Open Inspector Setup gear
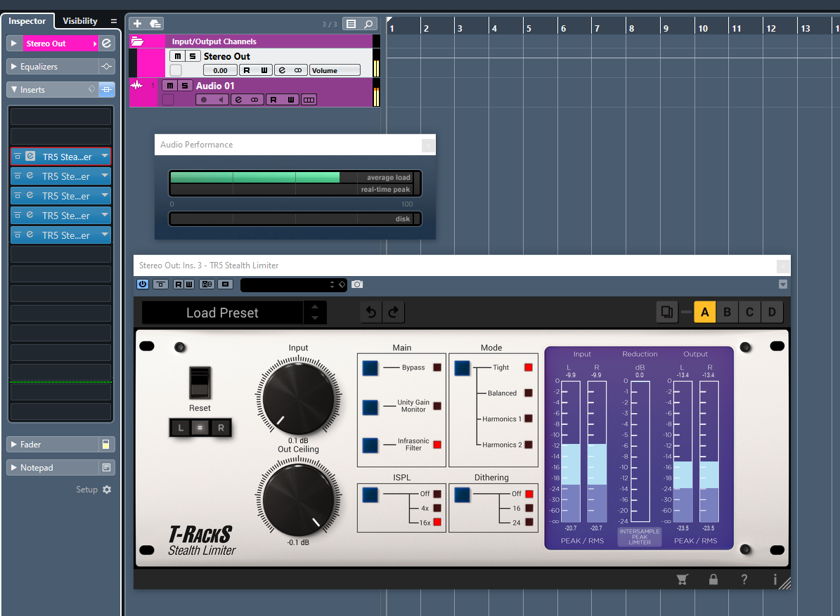This screenshot has width=840, height=616. click(x=107, y=489)
